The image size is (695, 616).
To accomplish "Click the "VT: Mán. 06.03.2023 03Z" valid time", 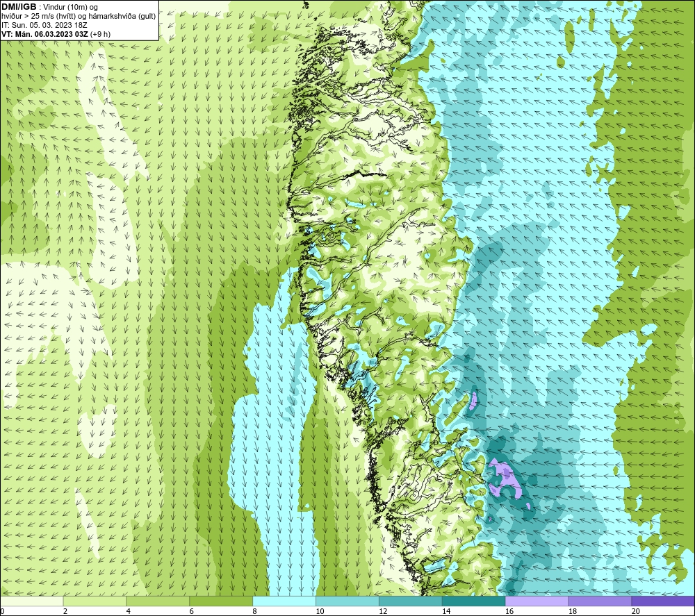I will point(44,34).
